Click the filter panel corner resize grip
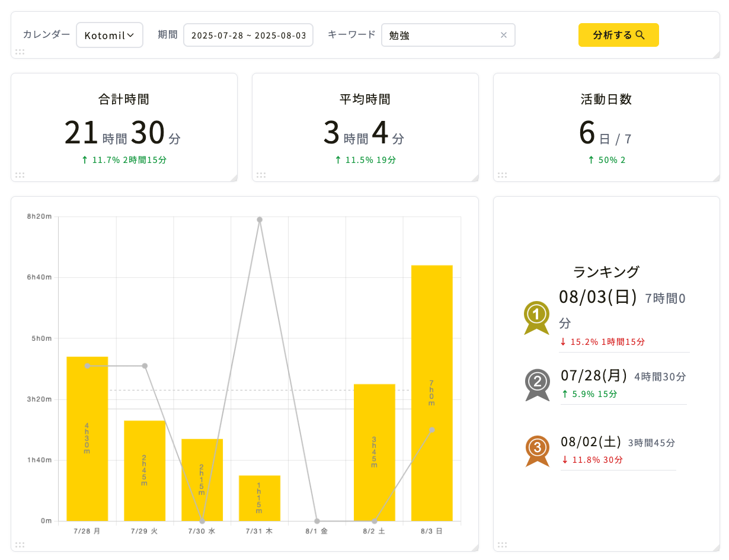 [716, 55]
